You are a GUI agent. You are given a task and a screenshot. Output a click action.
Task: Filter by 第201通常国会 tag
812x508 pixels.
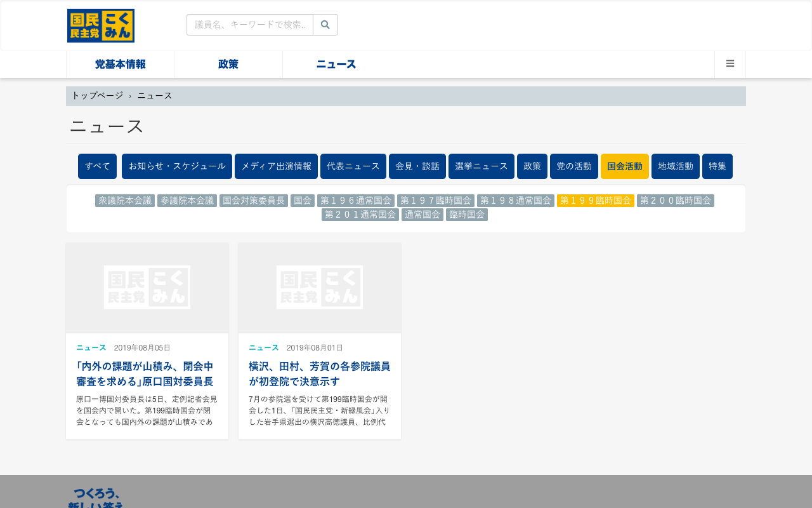tap(360, 215)
